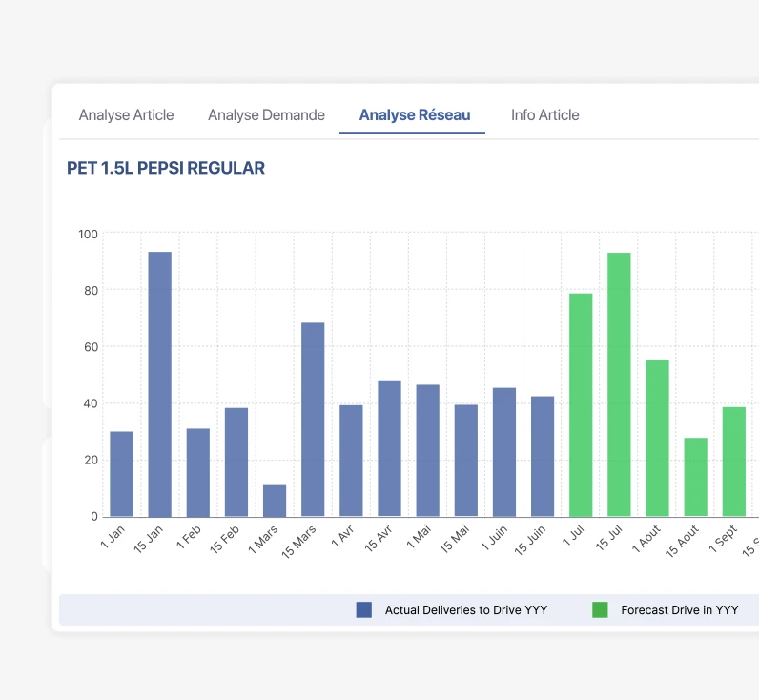Select the 15 Avr blue bar
The width and height of the screenshot is (759, 700).
pos(389,448)
